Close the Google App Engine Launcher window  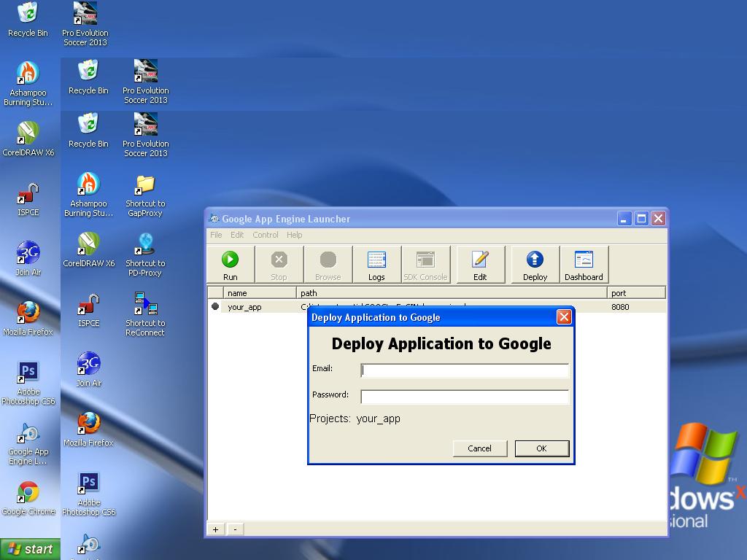(x=659, y=219)
